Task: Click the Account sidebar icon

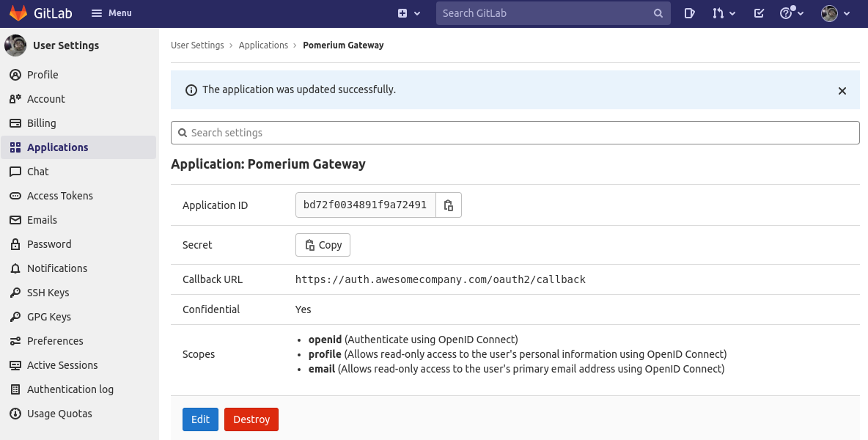Action: point(15,99)
